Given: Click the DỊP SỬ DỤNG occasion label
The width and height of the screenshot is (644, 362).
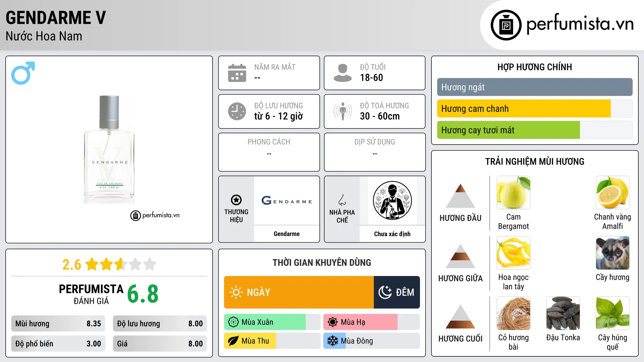Looking at the screenshot, I should (375, 142).
